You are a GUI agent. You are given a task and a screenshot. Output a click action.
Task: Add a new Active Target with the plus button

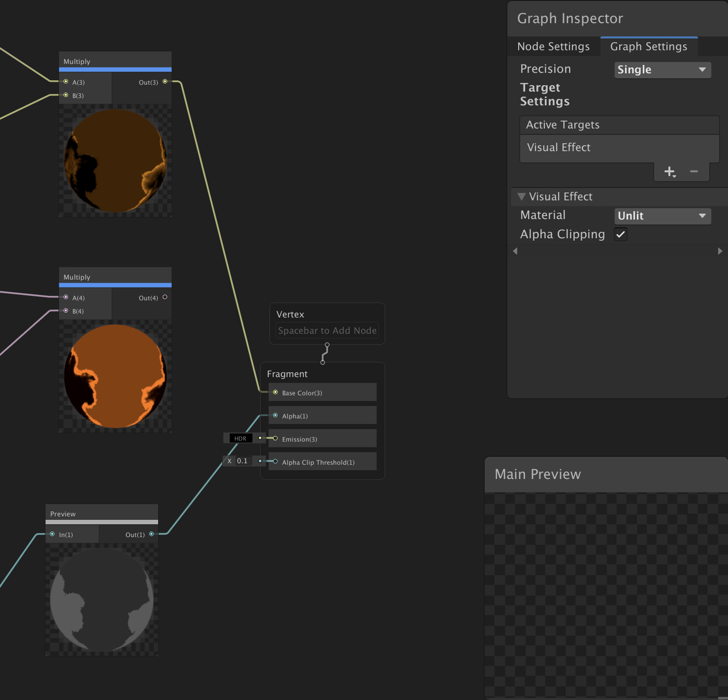(x=669, y=172)
